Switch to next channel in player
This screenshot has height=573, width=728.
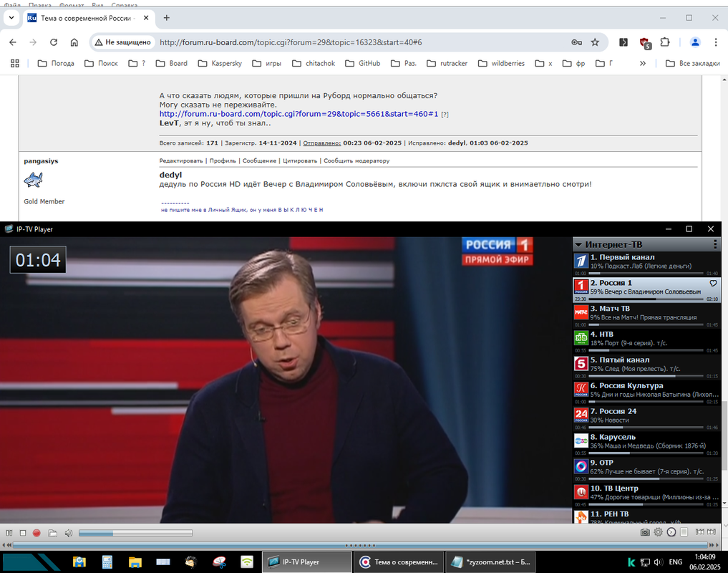(712, 532)
